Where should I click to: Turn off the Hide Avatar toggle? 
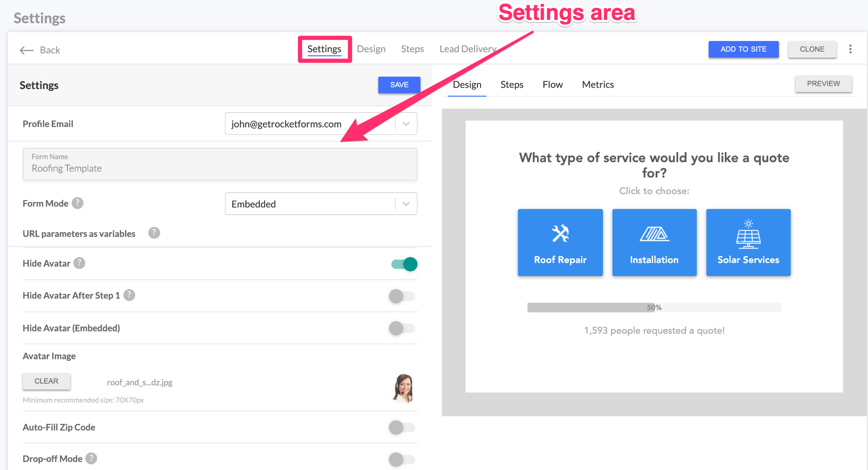[x=404, y=264]
